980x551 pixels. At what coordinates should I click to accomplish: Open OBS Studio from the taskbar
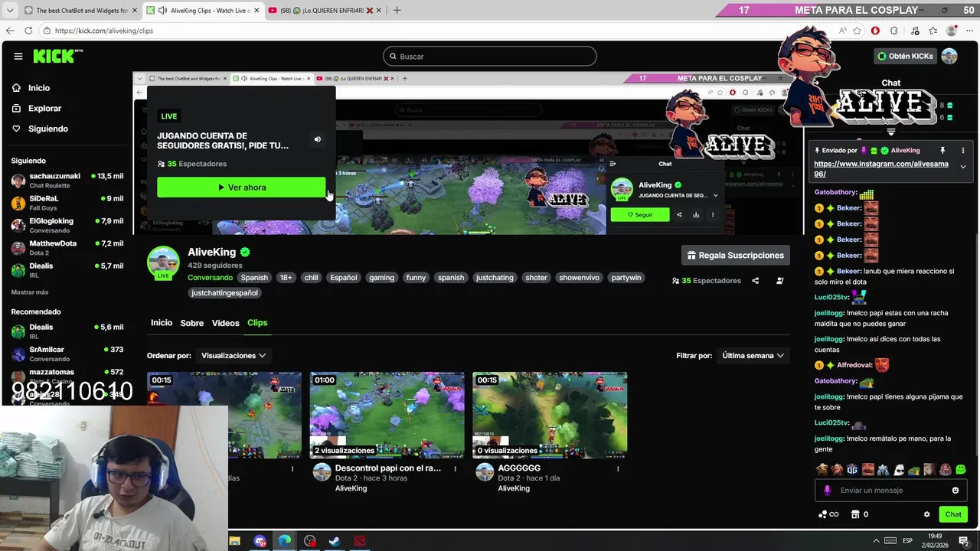pos(309,541)
